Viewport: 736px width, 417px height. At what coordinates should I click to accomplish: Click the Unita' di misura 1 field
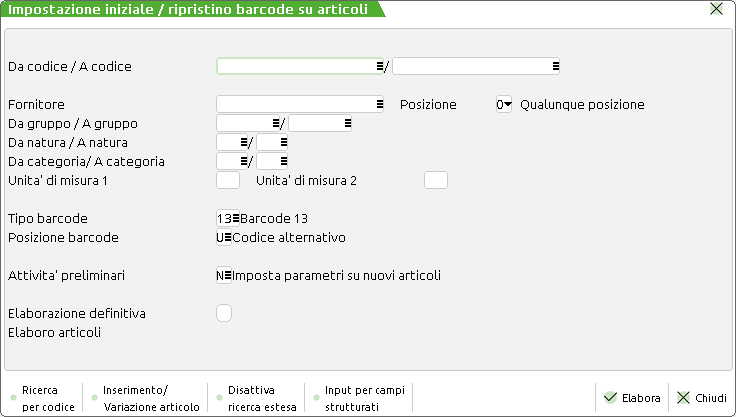coord(228,180)
